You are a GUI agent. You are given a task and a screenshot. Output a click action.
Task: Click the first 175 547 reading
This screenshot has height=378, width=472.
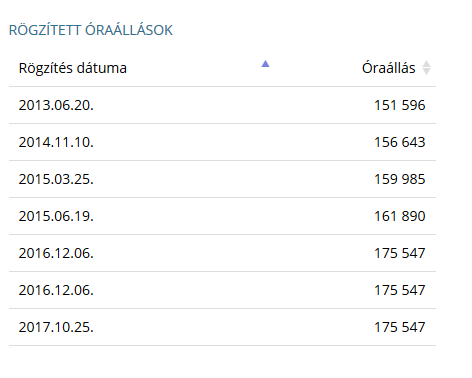(400, 253)
